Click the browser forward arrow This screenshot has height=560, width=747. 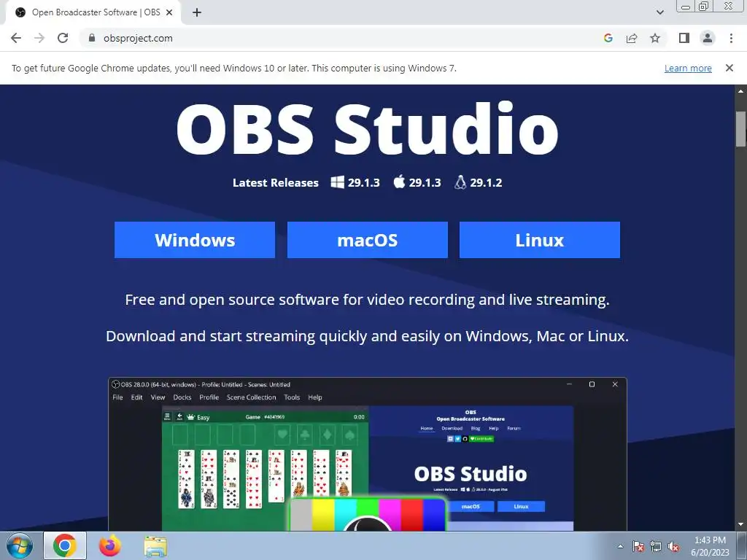click(x=39, y=38)
